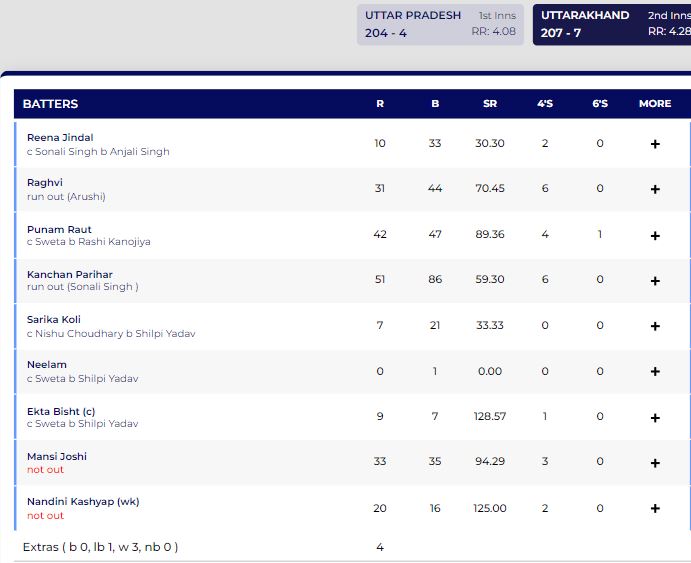This screenshot has height=563, width=691.
Task: Click Kanchan Parihar's name
Action: 69,274
